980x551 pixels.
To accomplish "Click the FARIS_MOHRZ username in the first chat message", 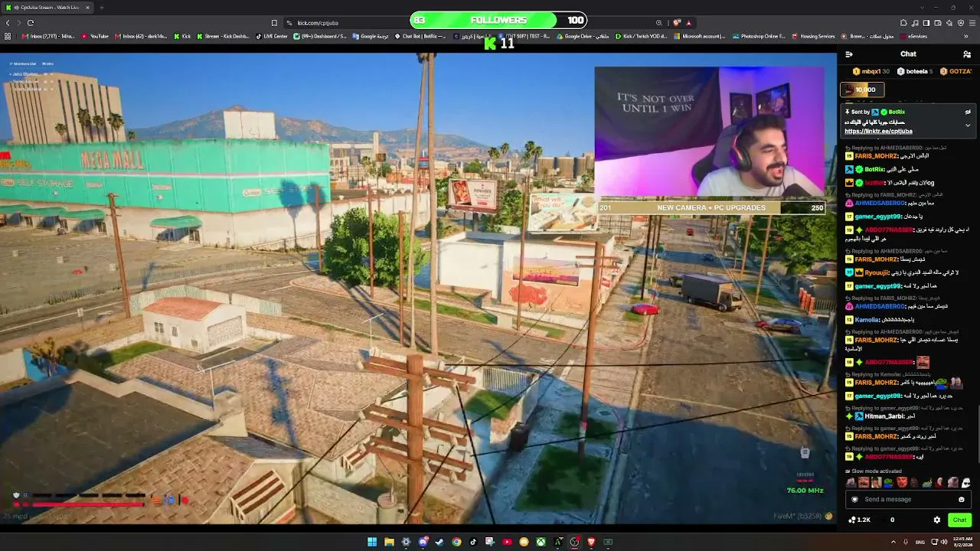I will tap(876, 156).
